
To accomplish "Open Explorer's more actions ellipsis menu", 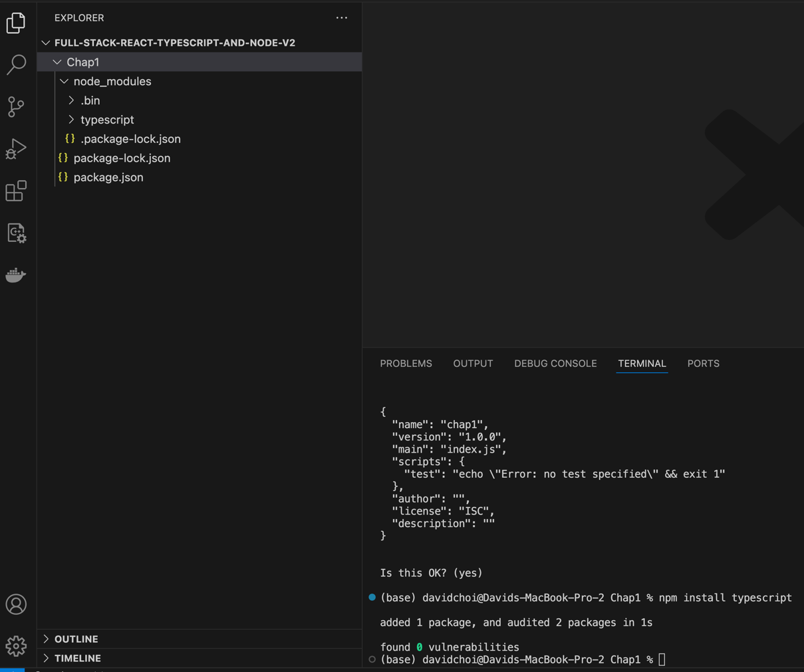I will [x=342, y=18].
